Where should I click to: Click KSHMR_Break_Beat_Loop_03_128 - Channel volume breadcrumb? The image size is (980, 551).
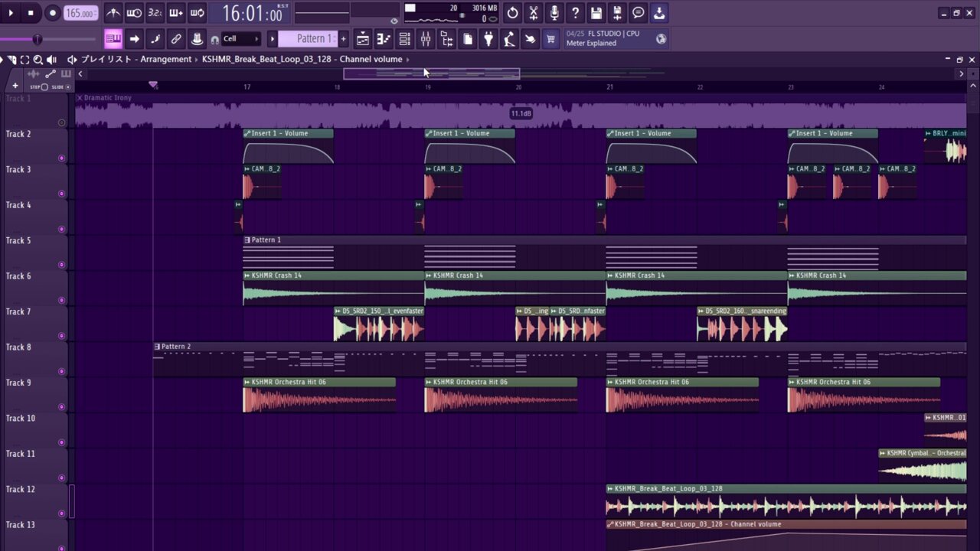coord(302,59)
